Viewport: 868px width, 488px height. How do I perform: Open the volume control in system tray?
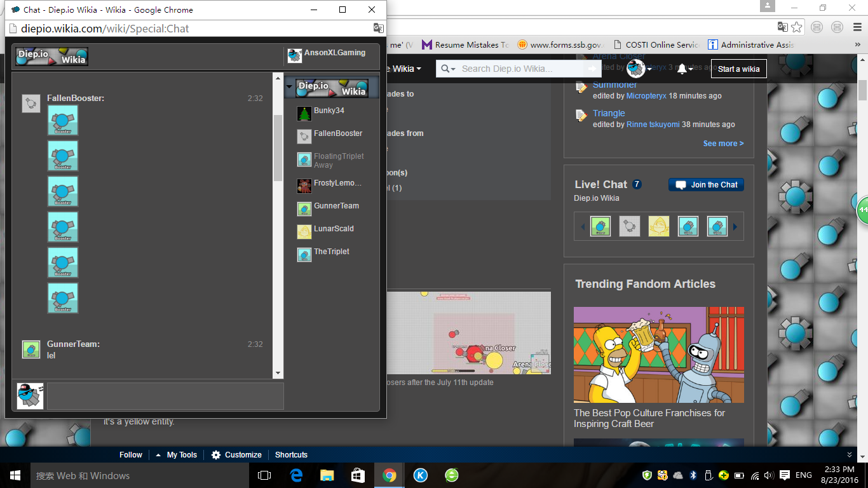click(x=769, y=475)
